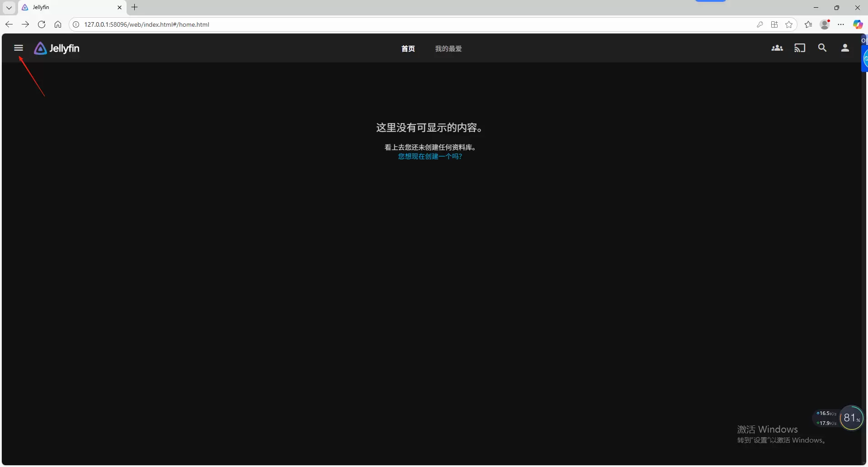Open the user profile icon in Jellyfin
The image size is (868, 467).
(x=844, y=48)
